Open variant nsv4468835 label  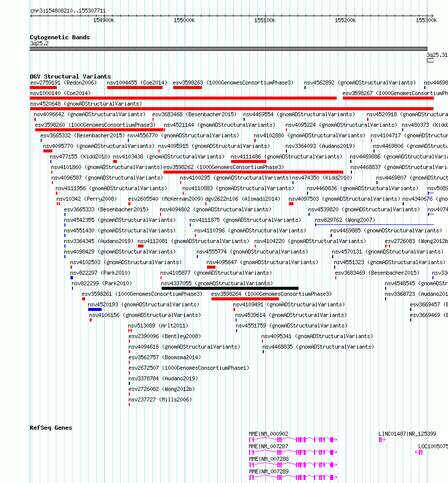(x=318, y=347)
